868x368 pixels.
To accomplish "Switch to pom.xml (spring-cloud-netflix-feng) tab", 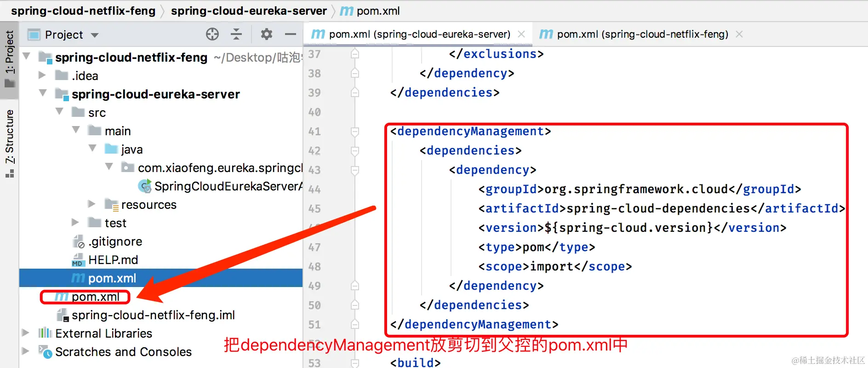I will (x=642, y=34).
